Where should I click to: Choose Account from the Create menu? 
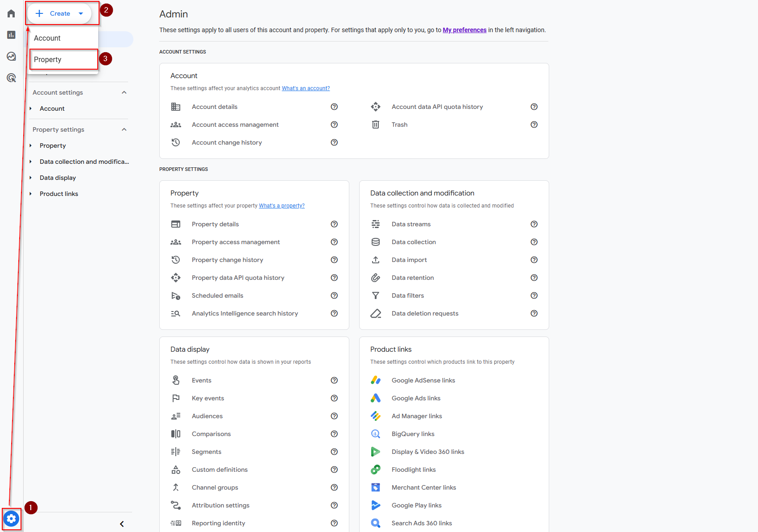click(x=63, y=38)
